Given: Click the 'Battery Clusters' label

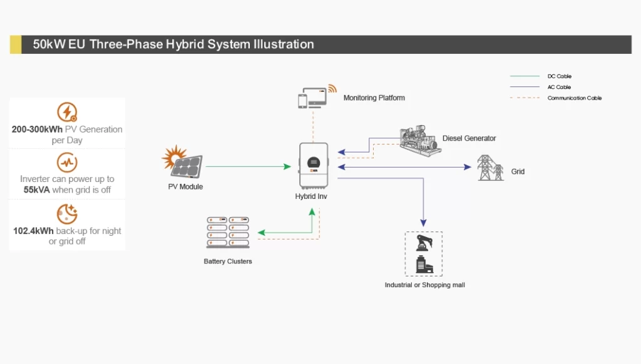Looking at the screenshot, I should click(228, 261).
